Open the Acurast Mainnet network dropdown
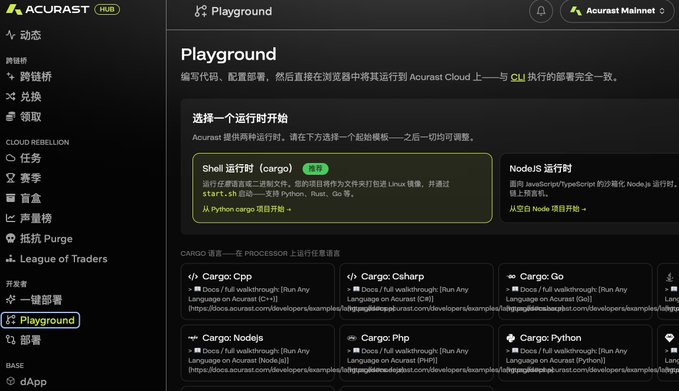Screen dimensions: 679x391 pos(617,11)
